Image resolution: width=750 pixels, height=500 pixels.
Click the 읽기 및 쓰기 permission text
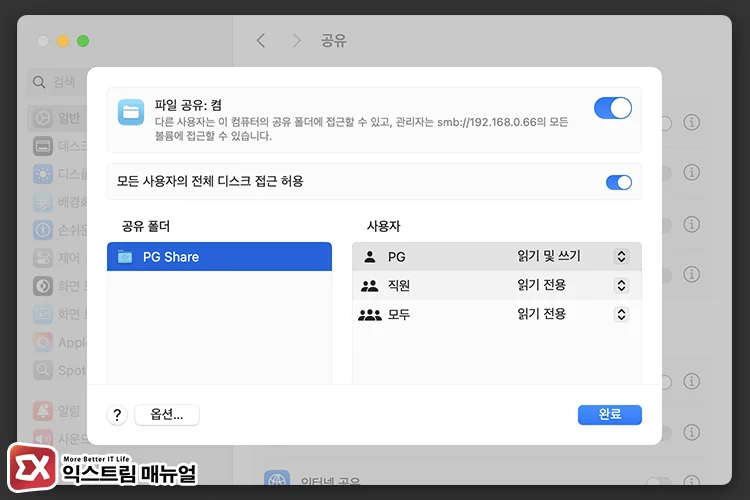(x=549, y=256)
